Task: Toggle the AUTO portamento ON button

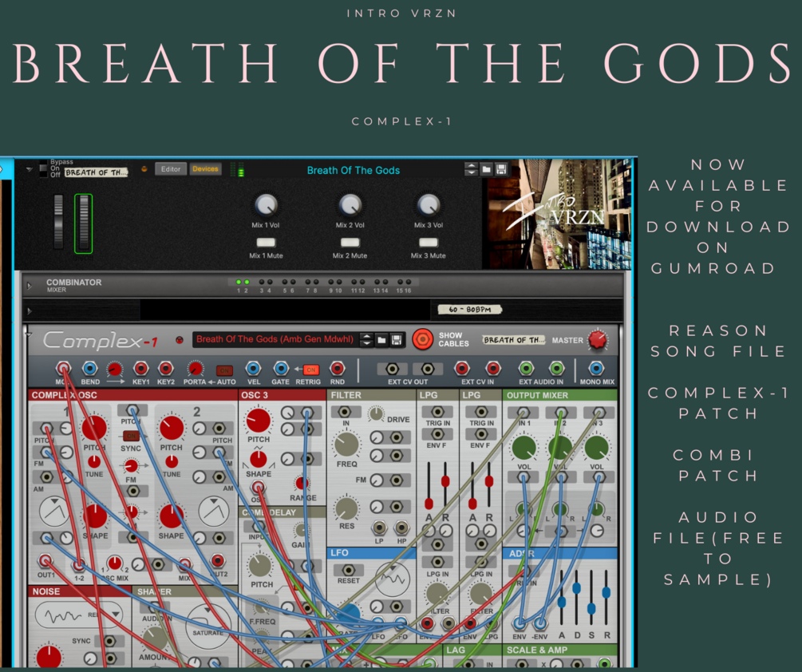Action: pos(224,370)
